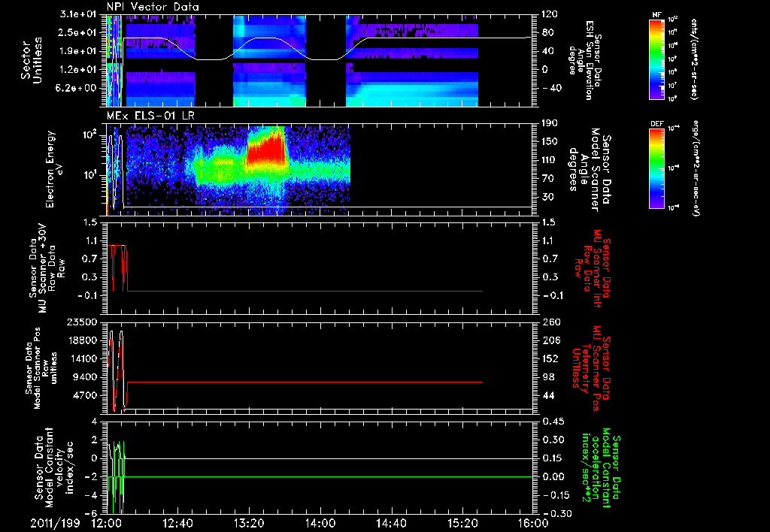
Task: Click the '260' telemetry tick label
Action: 551,322
